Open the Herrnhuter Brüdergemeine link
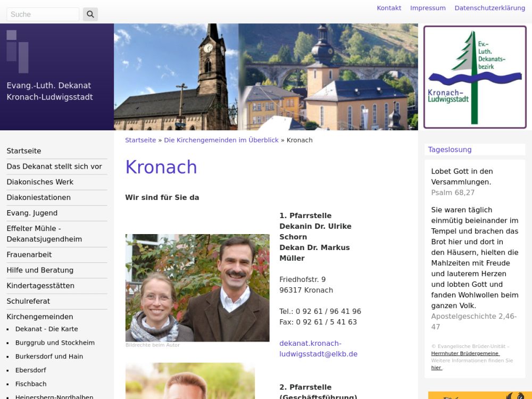The image size is (532, 399). pos(465,354)
